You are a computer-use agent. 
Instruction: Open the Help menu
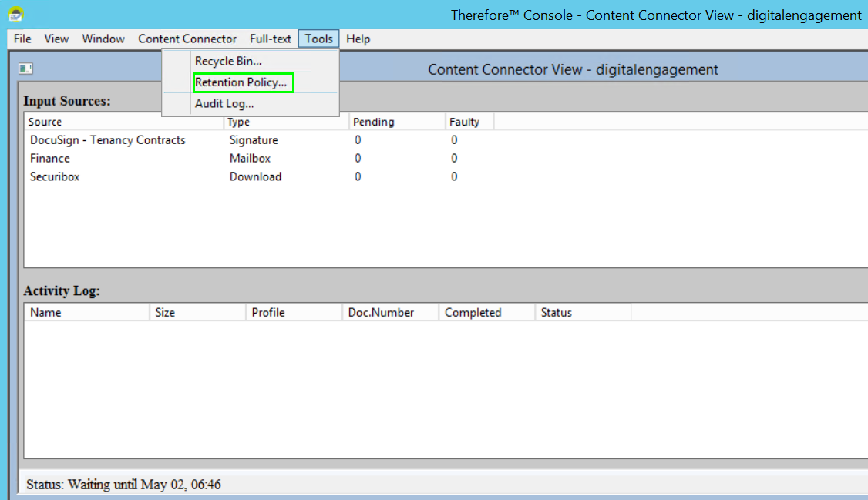point(358,39)
